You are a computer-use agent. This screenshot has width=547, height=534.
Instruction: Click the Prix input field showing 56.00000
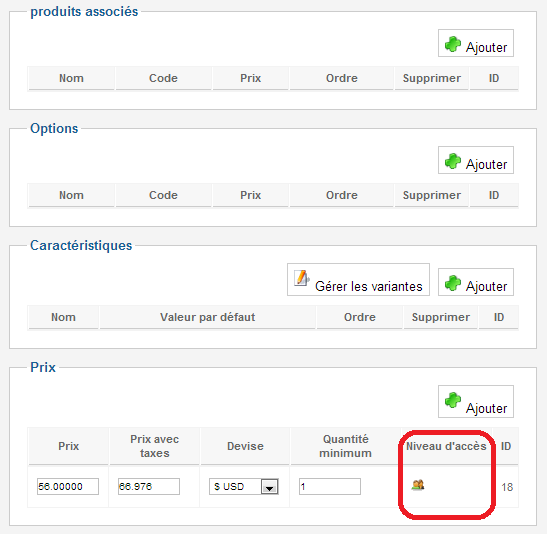[x=68, y=486]
